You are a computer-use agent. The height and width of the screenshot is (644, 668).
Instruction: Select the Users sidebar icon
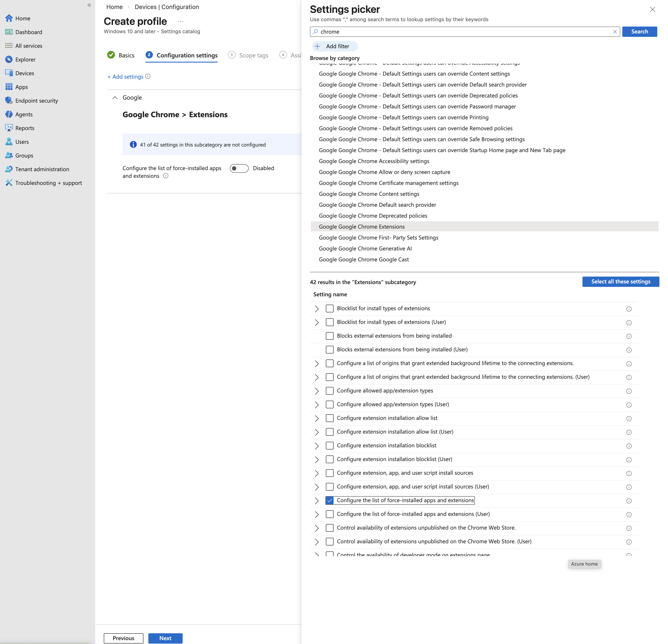click(x=22, y=142)
